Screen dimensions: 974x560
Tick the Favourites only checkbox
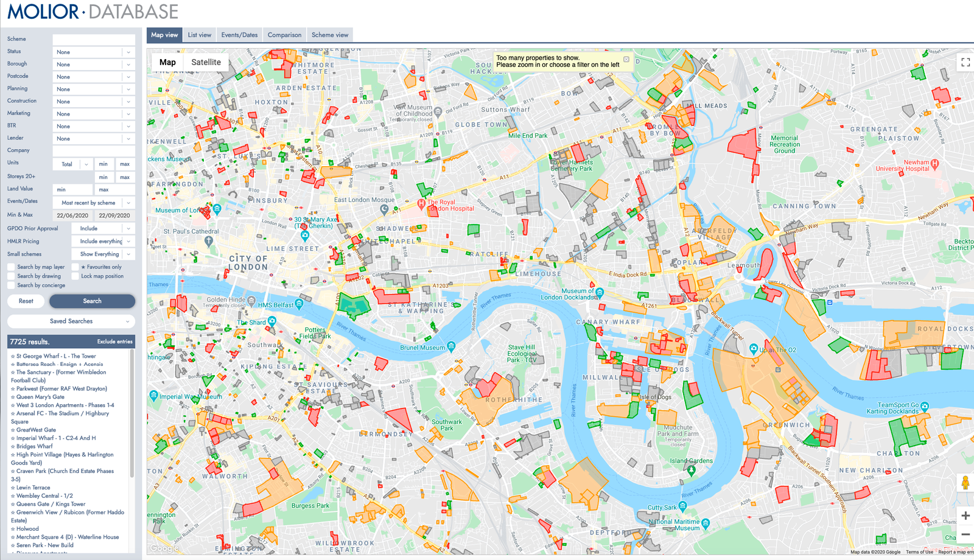point(75,267)
